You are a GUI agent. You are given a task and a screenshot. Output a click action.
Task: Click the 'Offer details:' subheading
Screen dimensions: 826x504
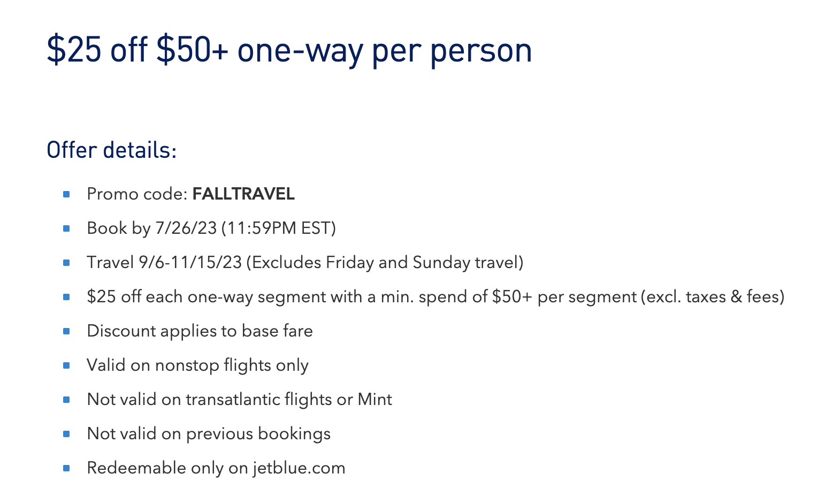click(111, 150)
